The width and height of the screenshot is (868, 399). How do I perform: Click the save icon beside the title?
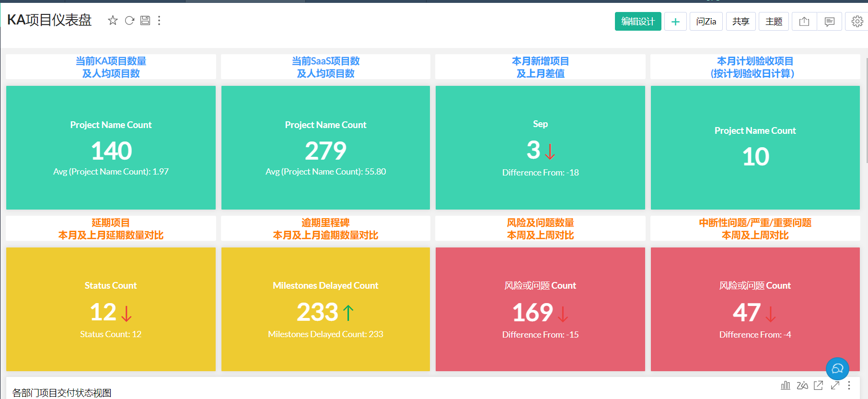click(145, 20)
